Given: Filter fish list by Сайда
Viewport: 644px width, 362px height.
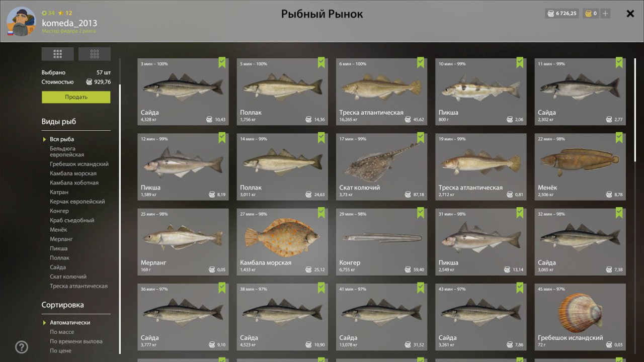Looking at the screenshot, I should pos(58,267).
